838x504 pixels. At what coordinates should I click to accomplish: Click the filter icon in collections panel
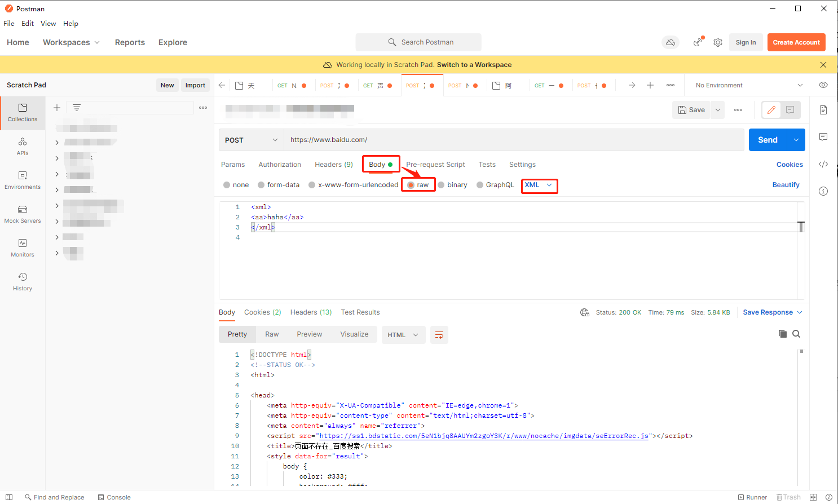coord(77,108)
